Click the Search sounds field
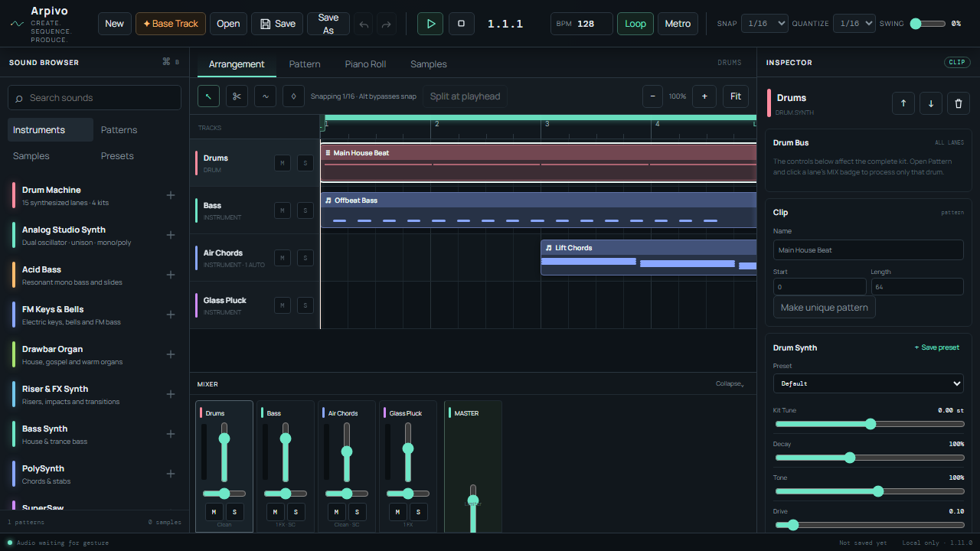Viewport: 980px width, 551px height. click(95, 98)
